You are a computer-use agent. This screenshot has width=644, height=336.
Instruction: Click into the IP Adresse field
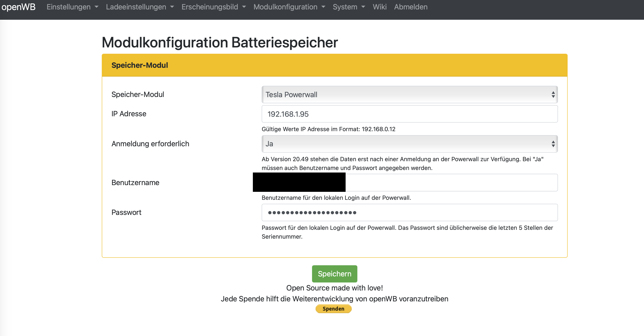pos(409,114)
